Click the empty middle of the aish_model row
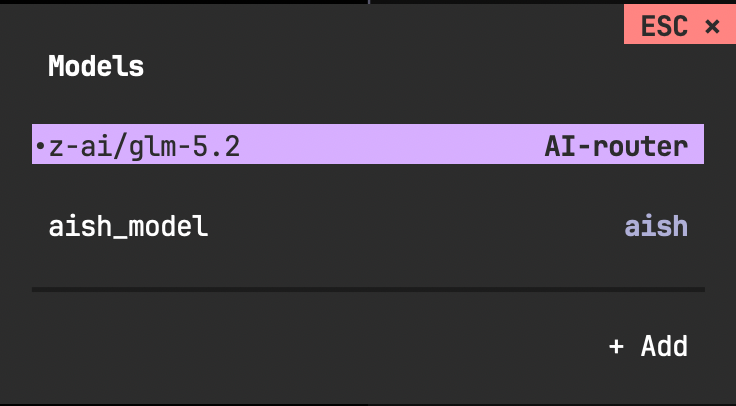 [x=415, y=227]
